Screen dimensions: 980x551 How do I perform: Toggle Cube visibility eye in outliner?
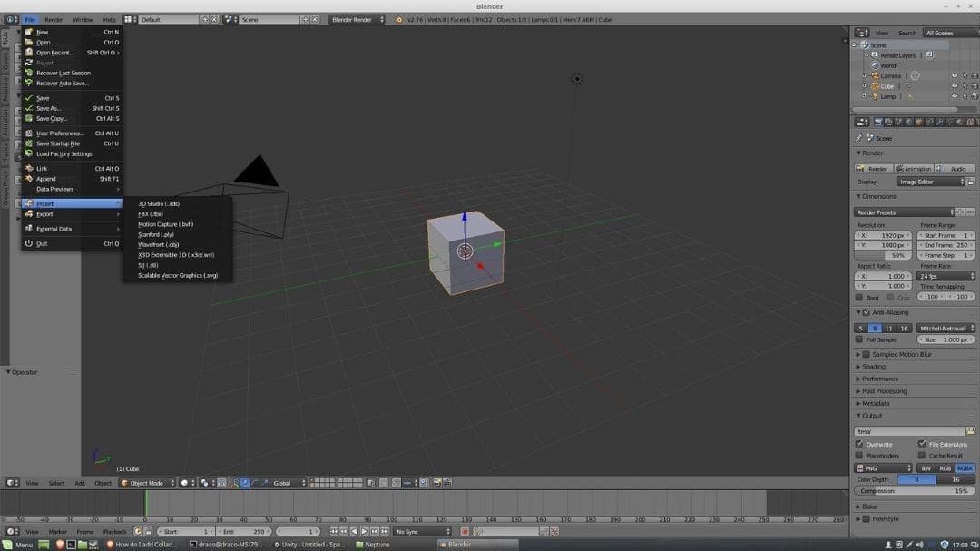[x=955, y=86]
